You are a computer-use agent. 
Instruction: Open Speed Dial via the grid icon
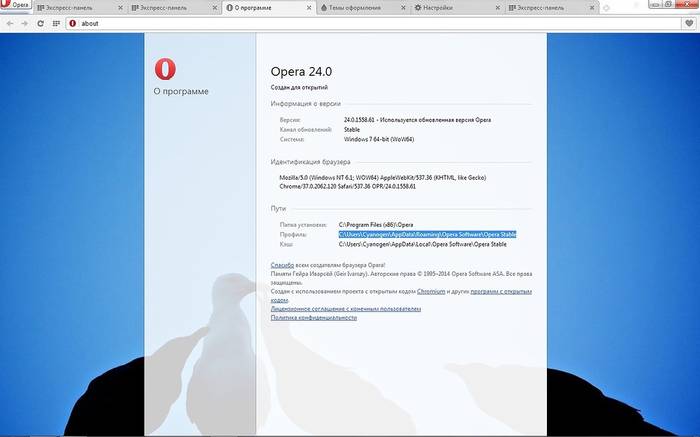click(x=54, y=22)
